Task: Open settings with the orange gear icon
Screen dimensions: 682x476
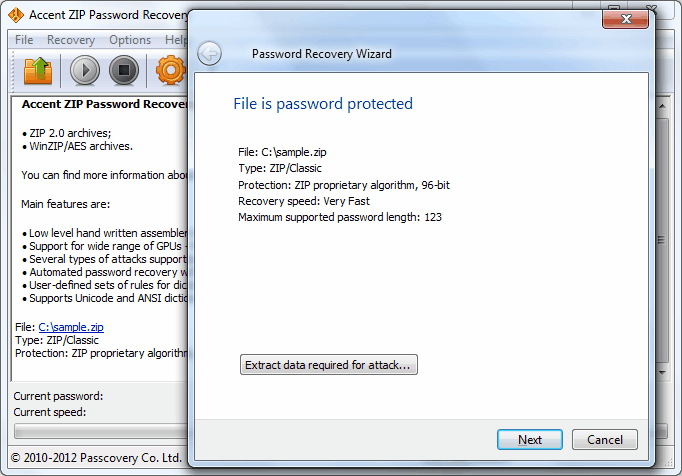Action: pos(170,70)
